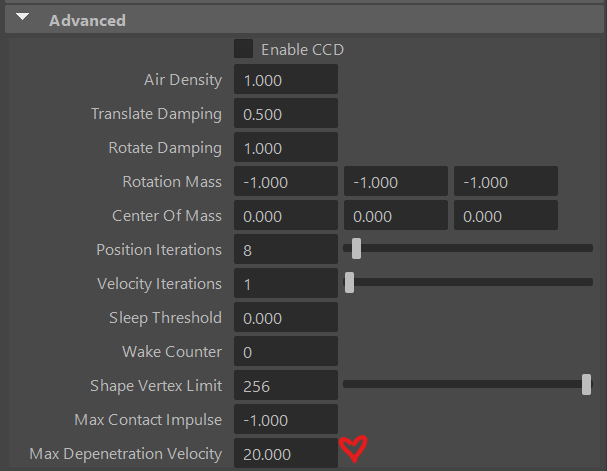Click the Wake Counter input field

pos(286,352)
